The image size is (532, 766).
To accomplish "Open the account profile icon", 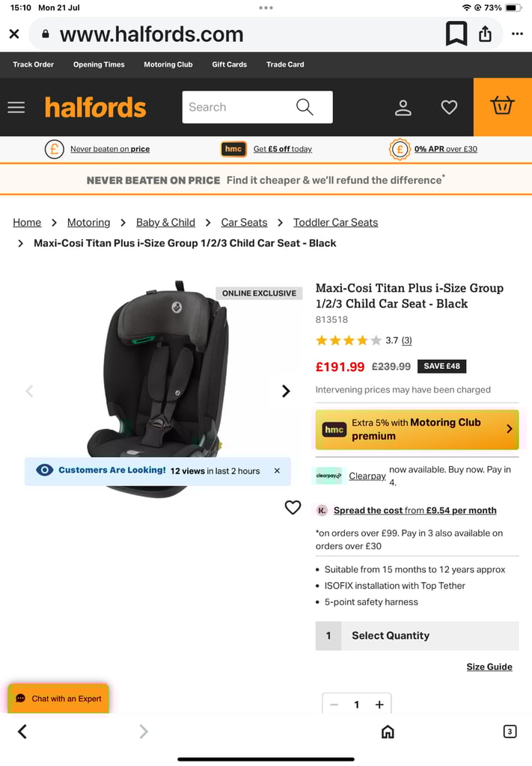I will tap(403, 108).
